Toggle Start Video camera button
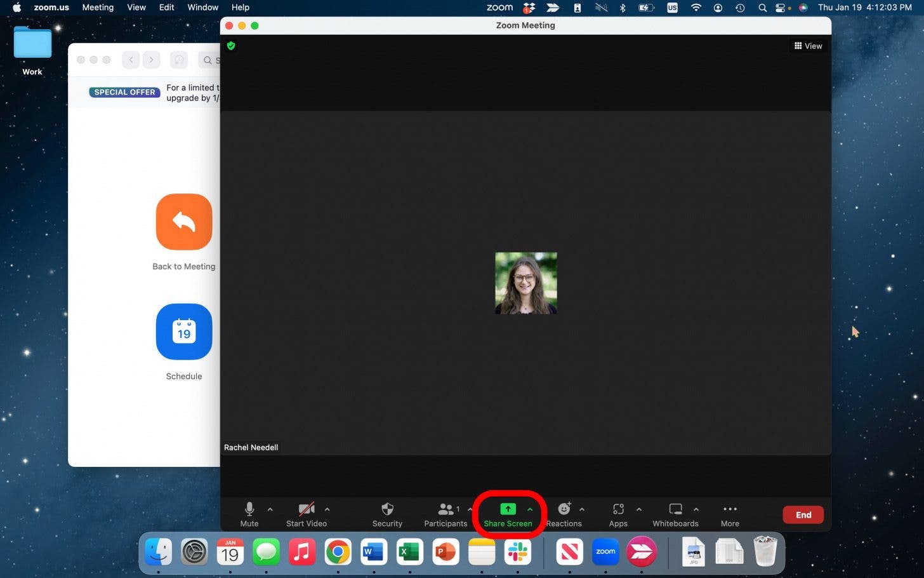This screenshot has width=924, height=578. pos(307,509)
